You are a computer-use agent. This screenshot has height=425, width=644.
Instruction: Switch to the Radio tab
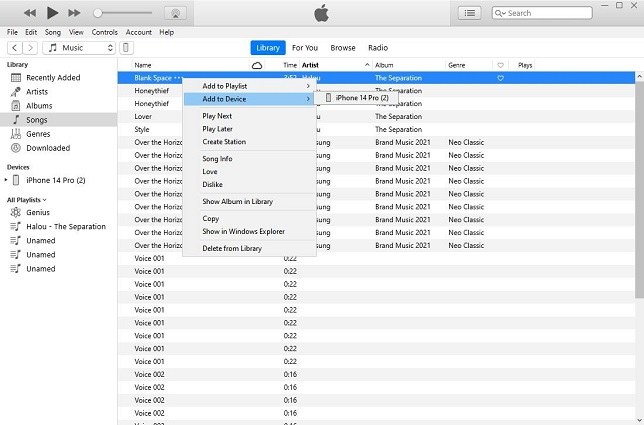pyautogui.click(x=378, y=48)
